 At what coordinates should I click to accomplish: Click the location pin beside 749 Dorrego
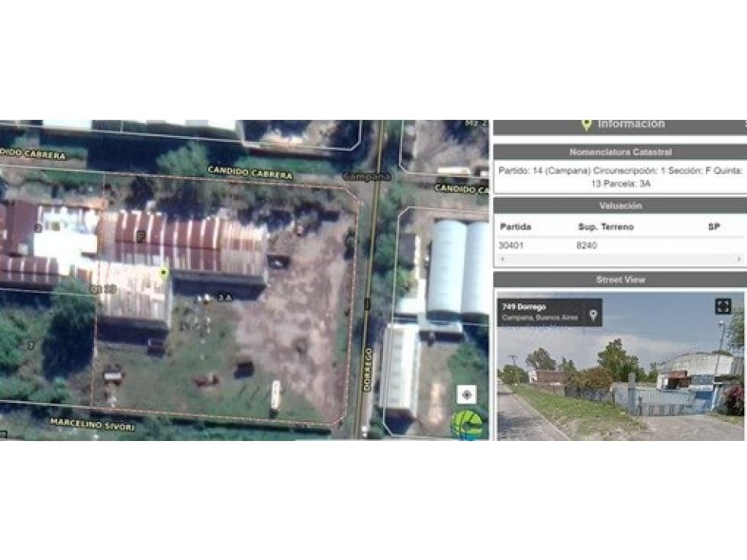[592, 313]
